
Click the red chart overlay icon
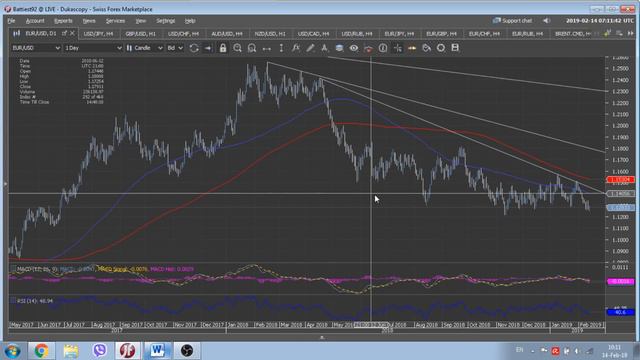tap(368, 48)
